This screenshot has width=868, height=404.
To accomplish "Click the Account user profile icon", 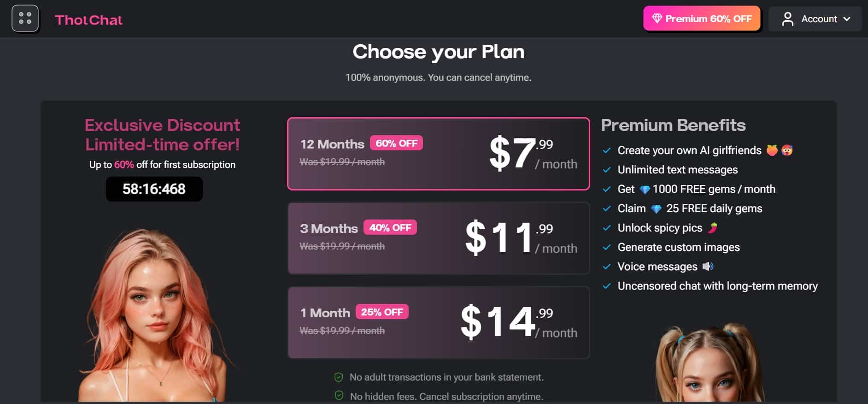I will [787, 19].
